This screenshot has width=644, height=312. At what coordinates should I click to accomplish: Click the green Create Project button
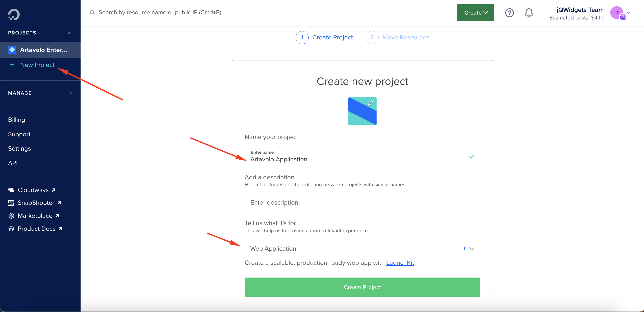click(362, 287)
